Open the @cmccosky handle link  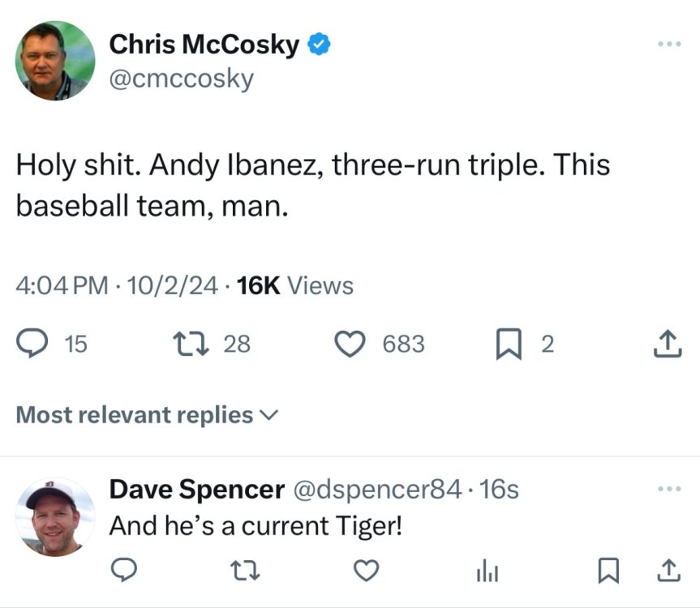click(x=181, y=79)
